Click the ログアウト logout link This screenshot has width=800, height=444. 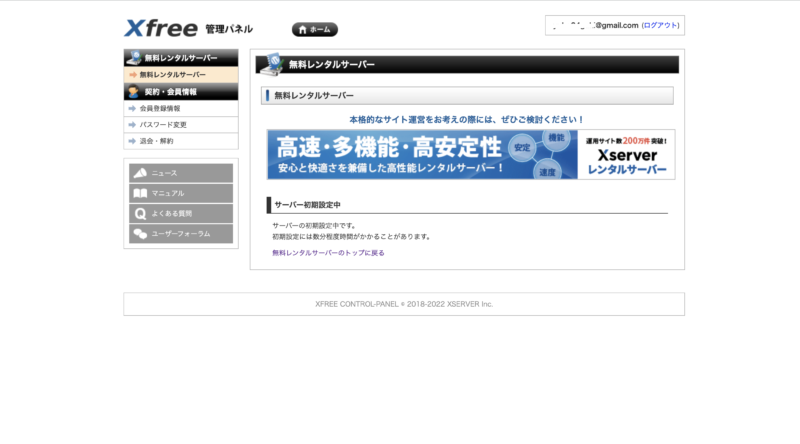[x=660, y=25]
